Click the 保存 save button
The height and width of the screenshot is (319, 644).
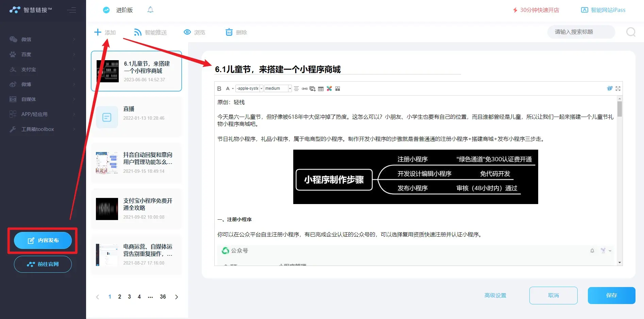(x=611, y=295)
